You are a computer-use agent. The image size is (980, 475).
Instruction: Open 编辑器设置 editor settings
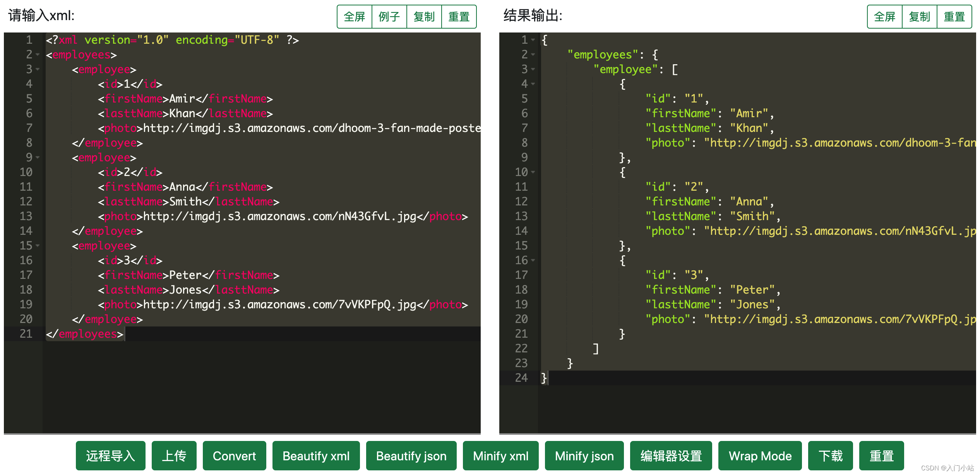671,456
